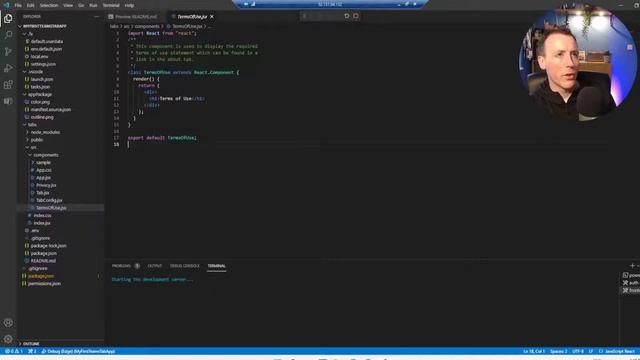The width and height of the screenshot is (640, 360).
Task: Click Debug (Edge) launch configuration in status bar
Action: (79, 351)
